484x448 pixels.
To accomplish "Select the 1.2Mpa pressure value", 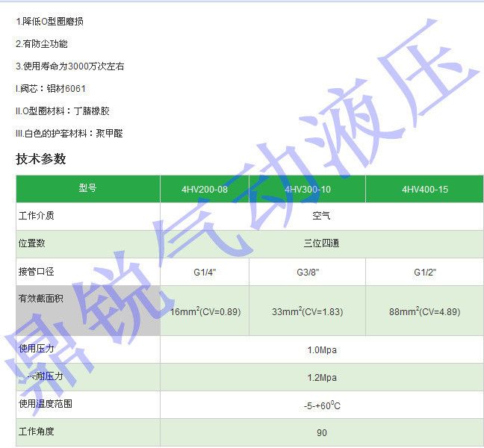I will 321,378.
